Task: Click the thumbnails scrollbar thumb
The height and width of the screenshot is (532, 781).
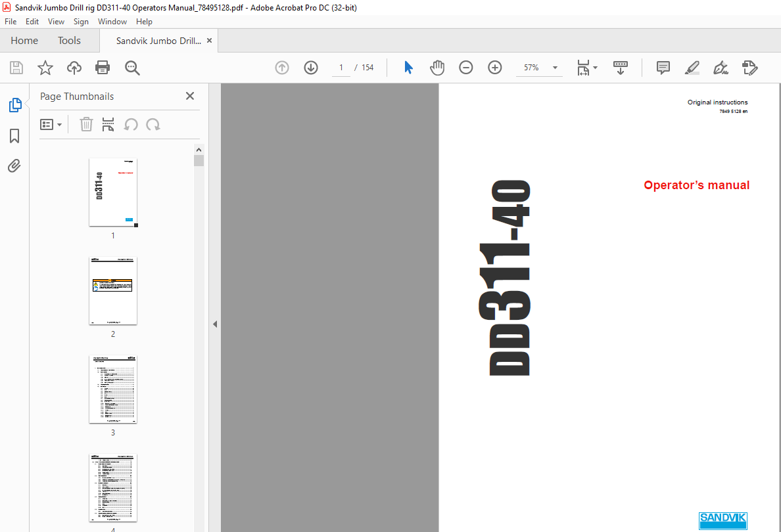Action: pos(199,160)
